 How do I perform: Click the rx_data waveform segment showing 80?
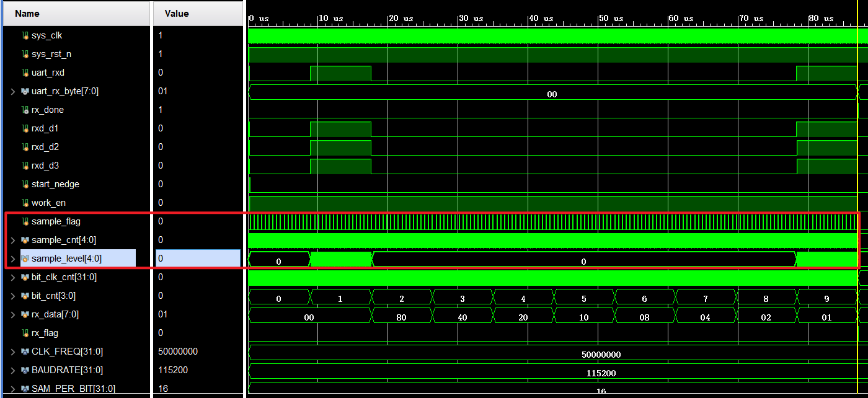pos(401,317)
